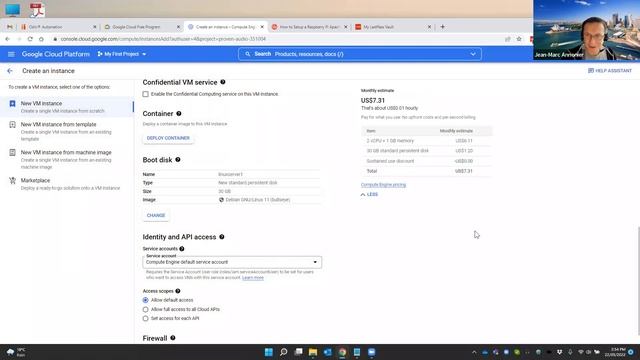Click the desktop PDF file icon

point(37,10)
